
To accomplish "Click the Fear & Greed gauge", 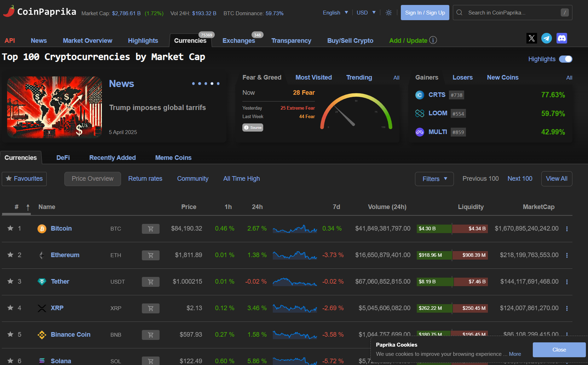I will pos(356,111).
